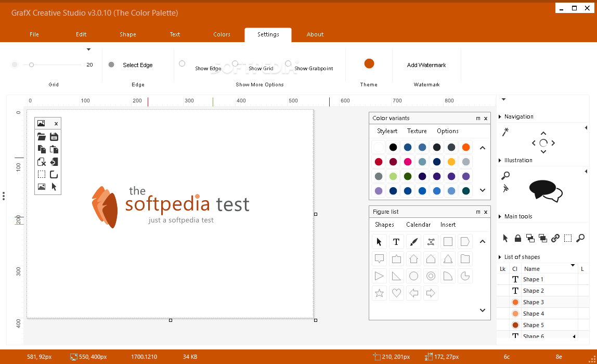This screenshot has height=364, width=597.
Task: Click the pin icon under Illustration
Action: click(x=505, y=188)
